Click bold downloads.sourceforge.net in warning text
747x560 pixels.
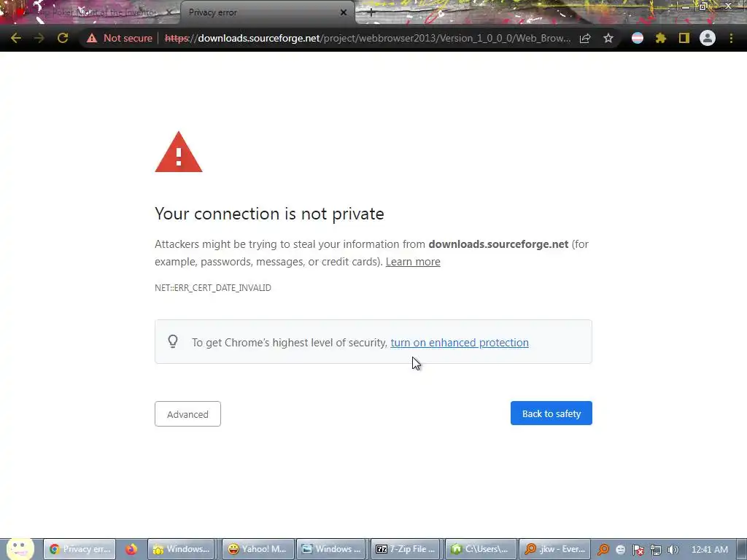click(498, 244)
